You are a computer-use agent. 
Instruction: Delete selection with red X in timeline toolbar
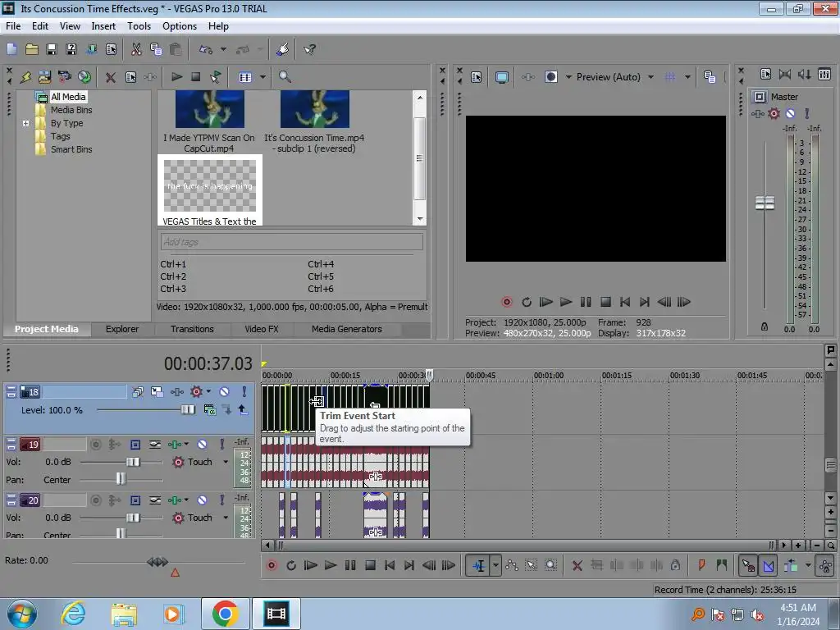point(577,565)
